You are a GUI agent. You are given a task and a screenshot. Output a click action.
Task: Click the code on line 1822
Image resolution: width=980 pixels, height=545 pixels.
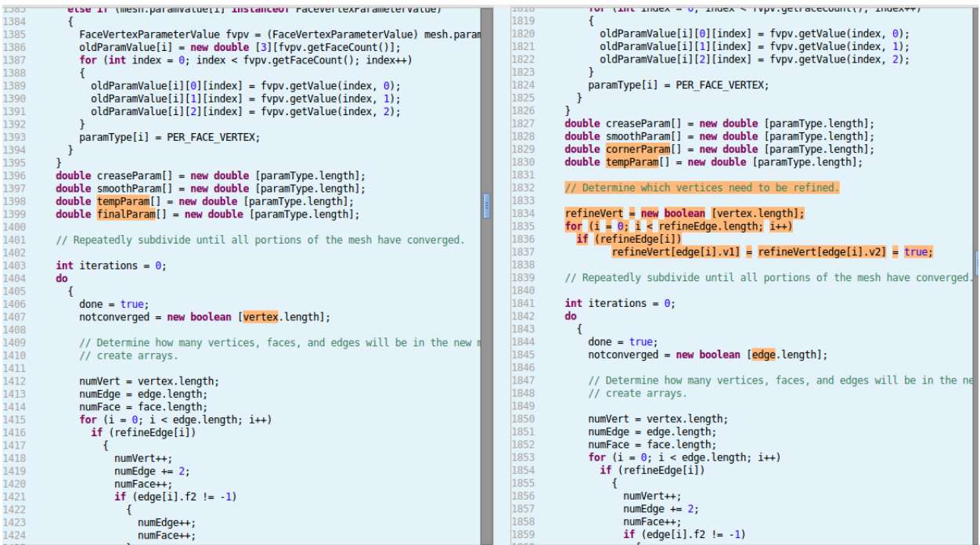tap(755, 60)
